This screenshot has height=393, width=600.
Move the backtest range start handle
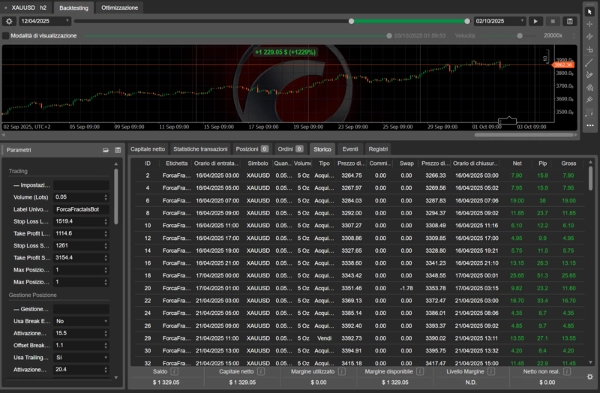click(x=351, y=21)
